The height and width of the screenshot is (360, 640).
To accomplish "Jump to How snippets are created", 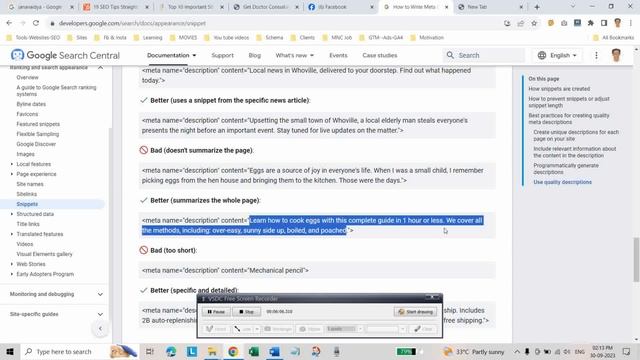I will pyautogui.click(x=559, y=89).
